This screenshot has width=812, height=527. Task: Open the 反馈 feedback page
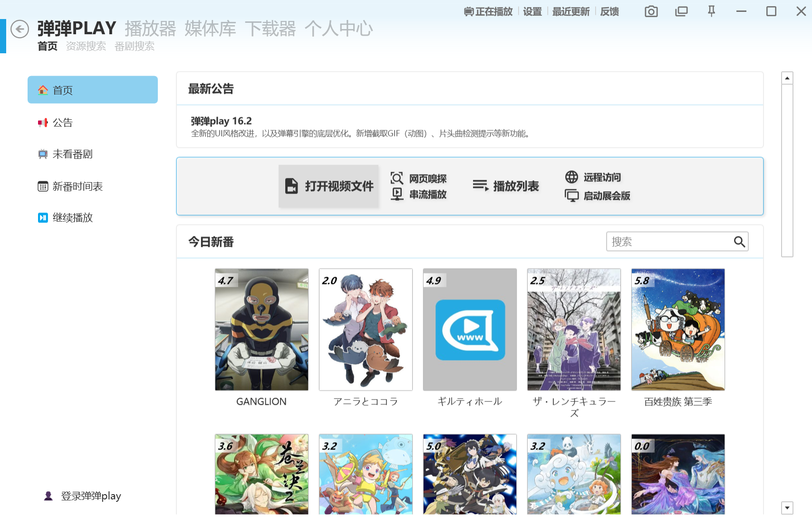click(x=609, y=11)
